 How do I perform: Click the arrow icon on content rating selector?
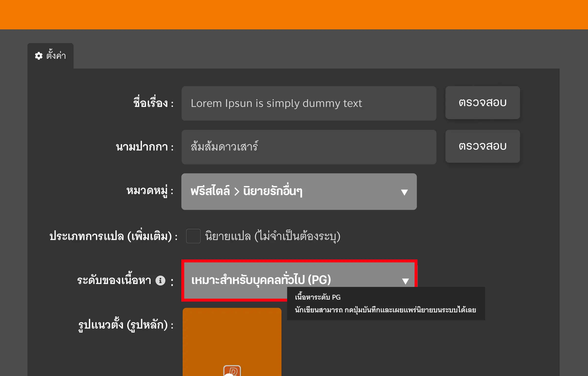pos(405,280)
